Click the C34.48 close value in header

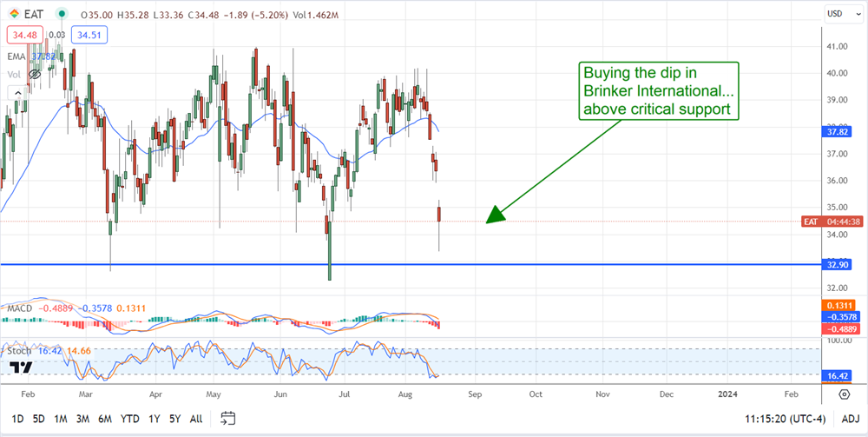pos(204,14)
